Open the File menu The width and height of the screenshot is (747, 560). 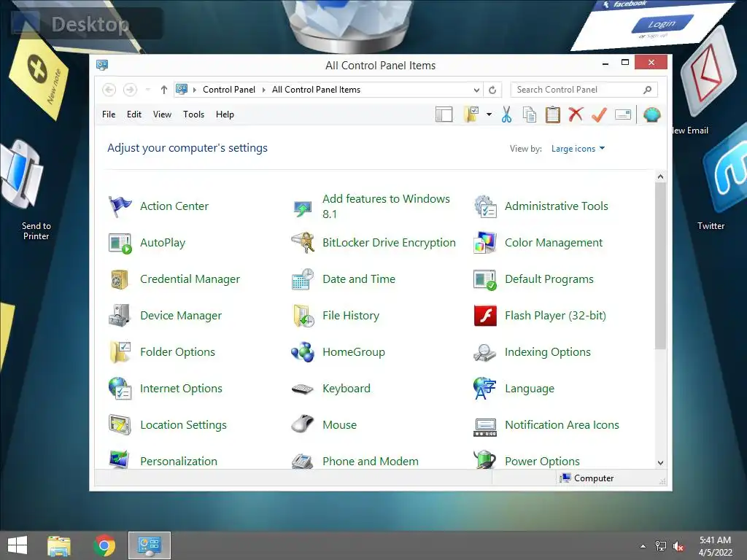click(x=109, y=114)
